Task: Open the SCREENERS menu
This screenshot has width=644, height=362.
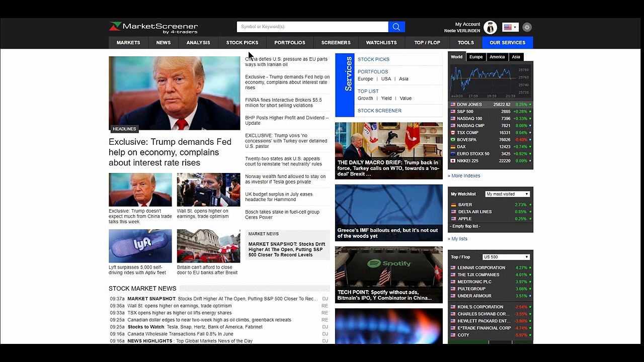Action: click(336, 43)
